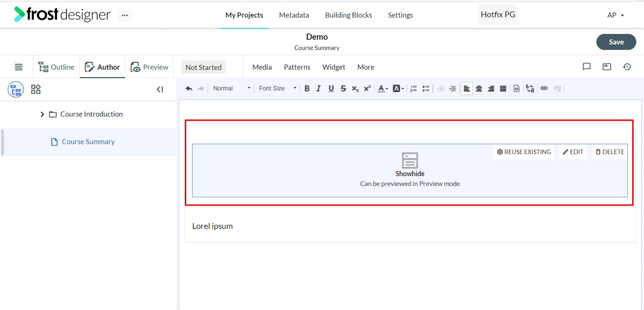Image resolution: width=644 pixels, height=310 pixels.
Task: Save the project
Action: (616, 42)
